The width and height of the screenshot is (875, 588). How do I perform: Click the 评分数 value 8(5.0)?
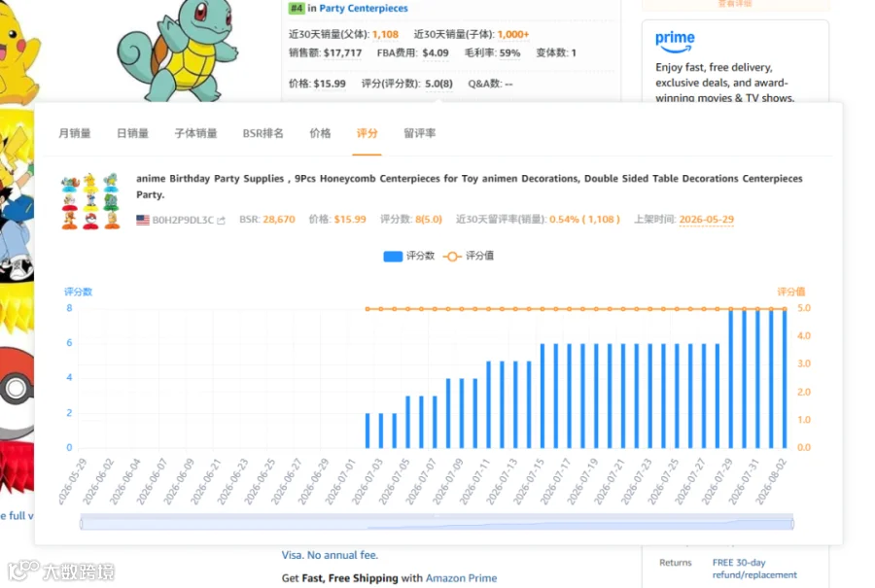(428, 220)
